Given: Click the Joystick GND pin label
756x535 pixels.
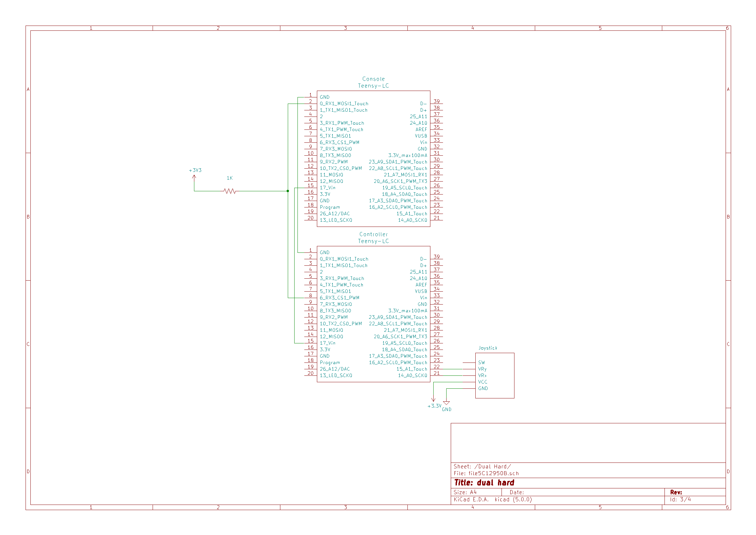Looking at the screenshot, I should pyautogui.click(x=483, y=389).
